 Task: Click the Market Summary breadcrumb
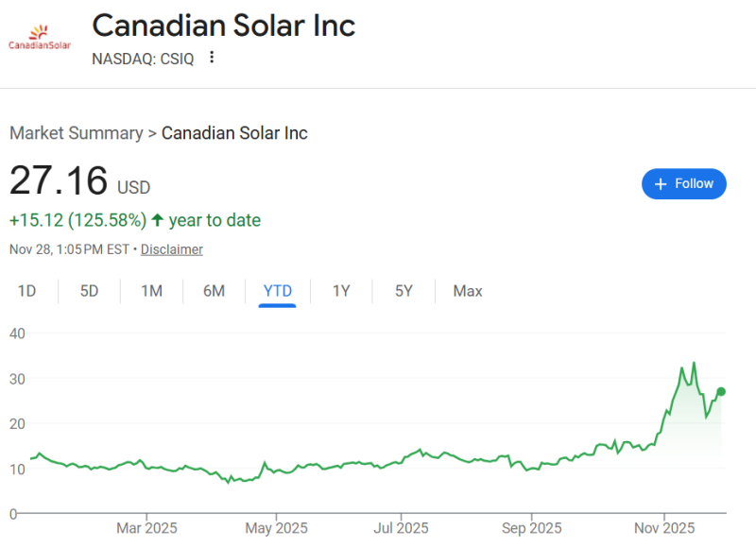[76, 133]
